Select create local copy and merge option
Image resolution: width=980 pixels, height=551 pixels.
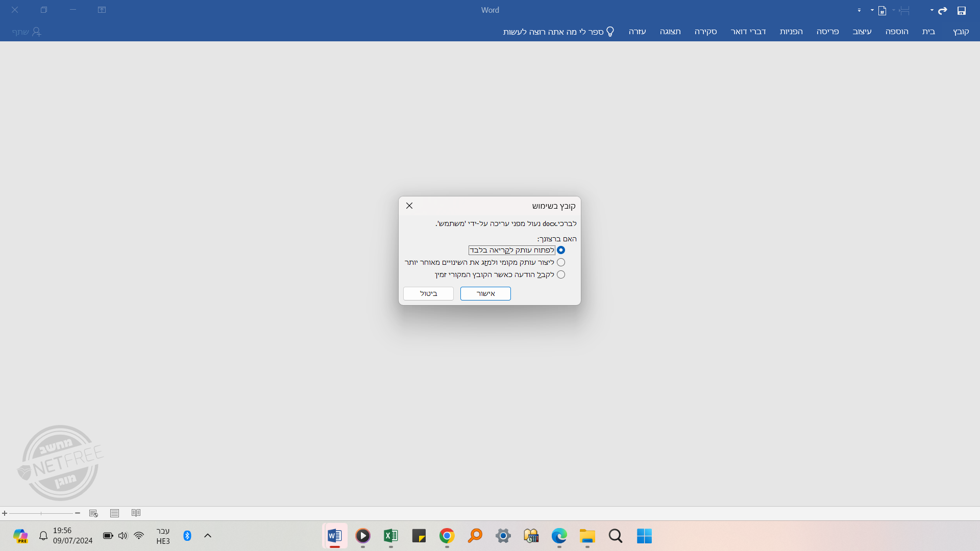click(561, 262)
